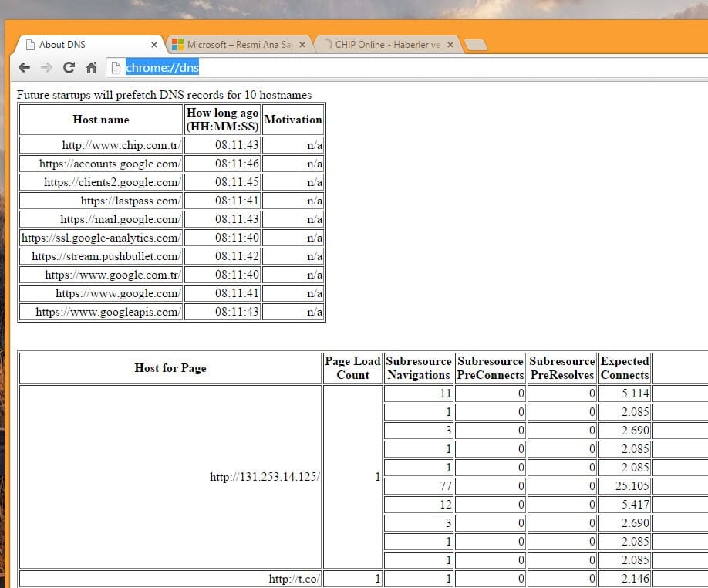Screen dimensions: 708x588
Task: Click the Page Load Count header
Action: [352, 368]
